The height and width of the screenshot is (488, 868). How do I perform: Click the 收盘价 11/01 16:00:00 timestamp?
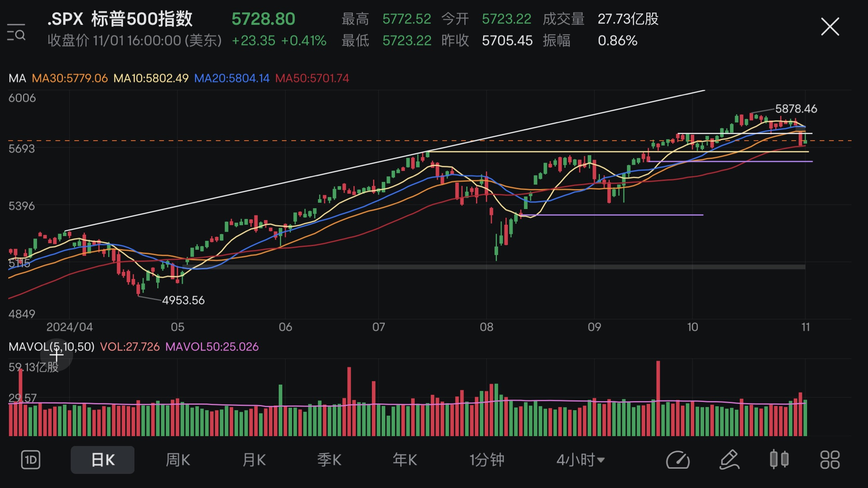tap(134, 40)
